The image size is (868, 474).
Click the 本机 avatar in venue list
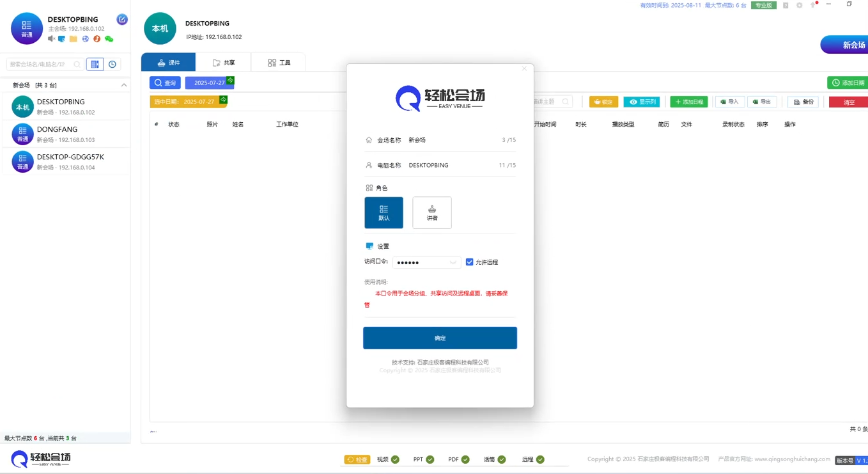(22, 107)
